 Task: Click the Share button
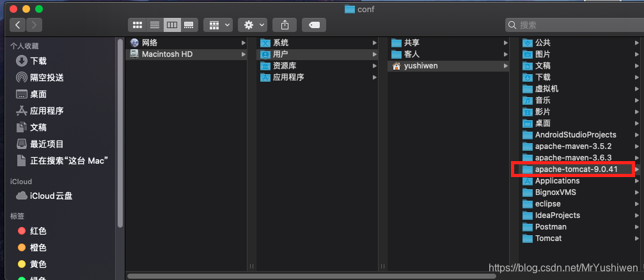[x=285, y=25]
